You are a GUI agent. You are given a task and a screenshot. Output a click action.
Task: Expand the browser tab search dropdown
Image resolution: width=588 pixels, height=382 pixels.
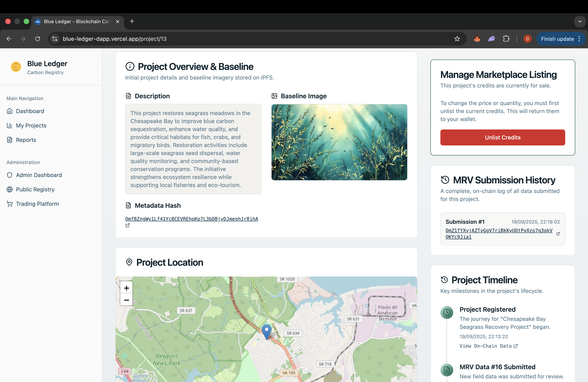click(580, 21)
